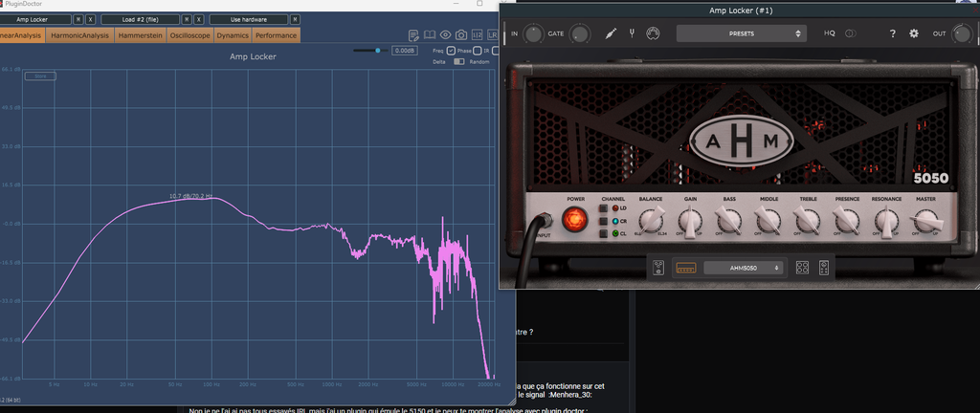980x413 pixels.
Task: Toggle the eye visibility icon in PluginDoctor
Action: pyautogui.click(x=445, y=35)
